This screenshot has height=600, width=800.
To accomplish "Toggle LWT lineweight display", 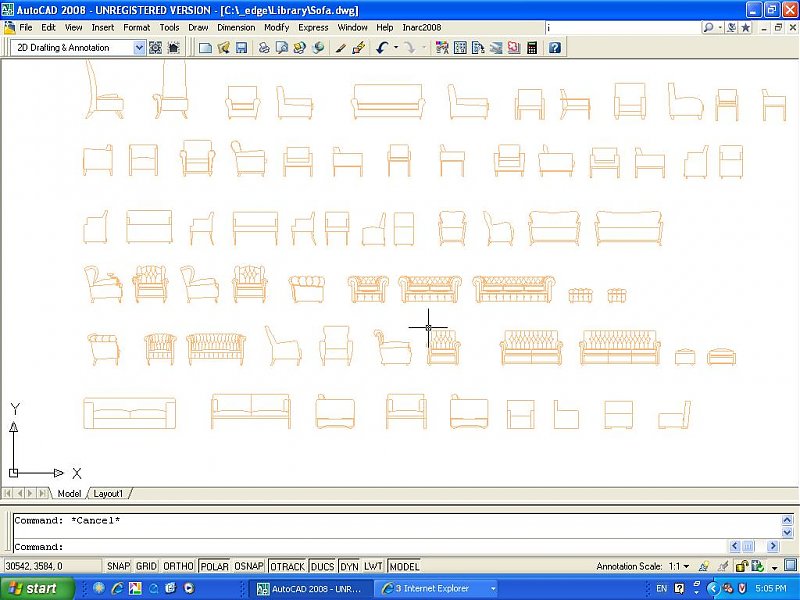I will point(373,566).
